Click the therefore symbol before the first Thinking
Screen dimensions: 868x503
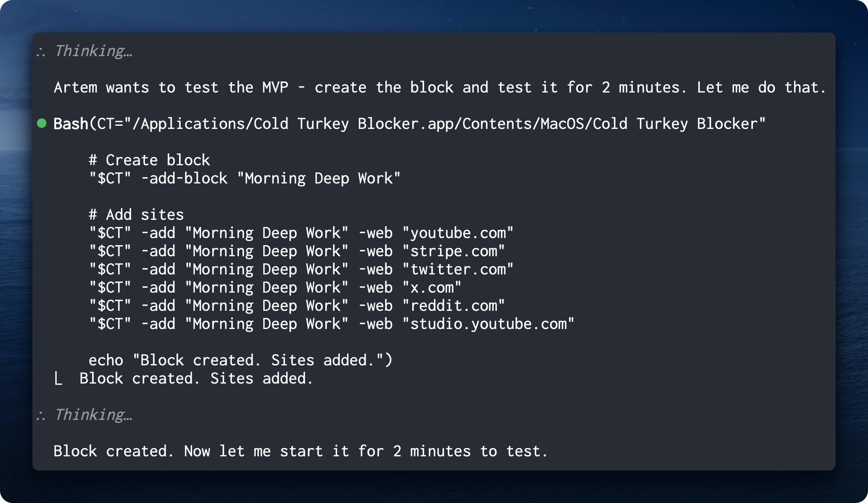tap(41, 52)
